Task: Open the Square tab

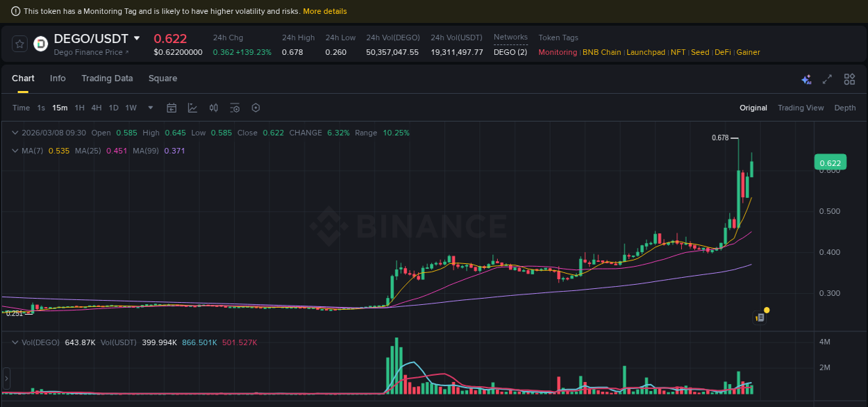Action: pos(162,78)
